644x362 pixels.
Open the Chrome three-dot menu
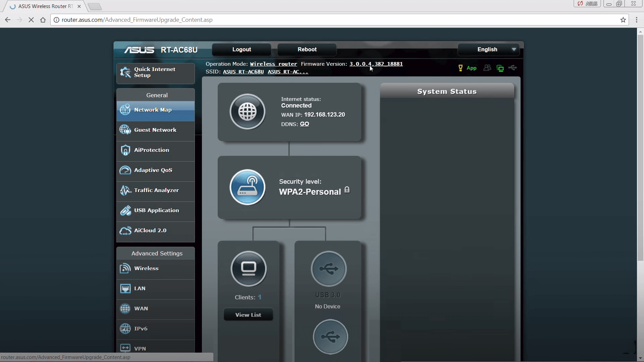coord(637,20)
